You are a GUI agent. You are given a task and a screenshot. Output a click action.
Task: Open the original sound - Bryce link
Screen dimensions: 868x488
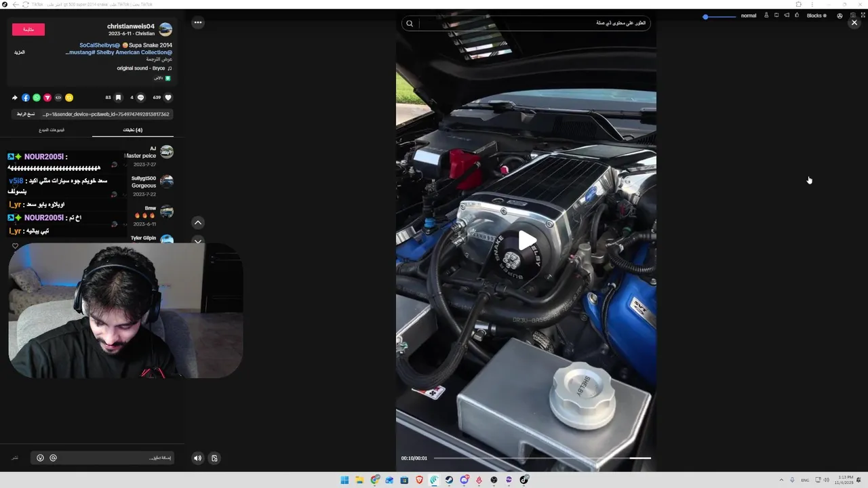[x=141, y=68]
